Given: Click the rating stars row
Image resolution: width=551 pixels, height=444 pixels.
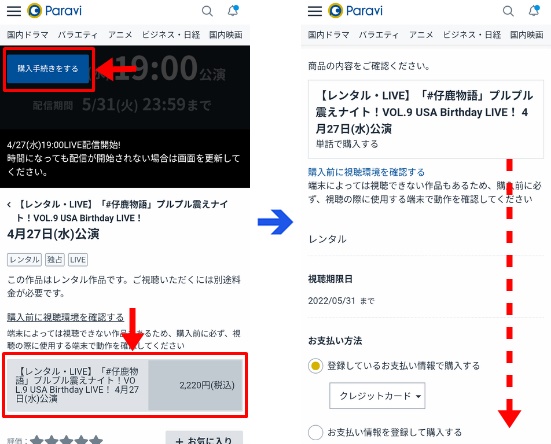Looking at the screenshot, I should tap(67, 440).
